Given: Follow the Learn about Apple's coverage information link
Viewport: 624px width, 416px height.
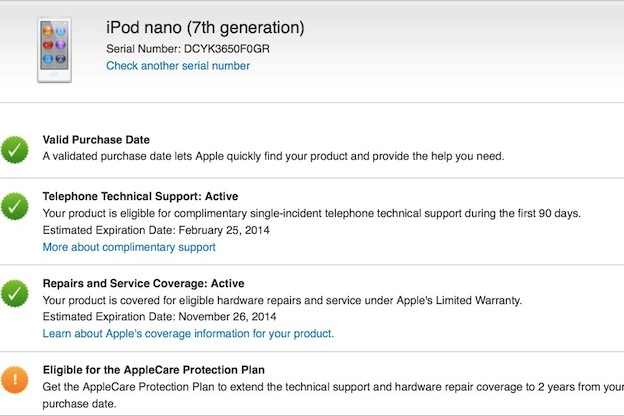Looking at the screenshot, I should (188, 334).
